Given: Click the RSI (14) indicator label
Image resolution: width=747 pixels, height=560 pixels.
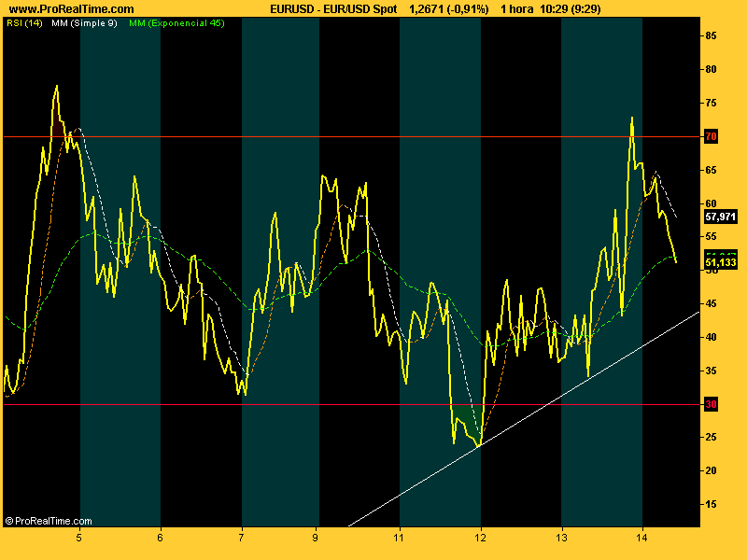Looking at the screenshot, I should coord(25,22).
